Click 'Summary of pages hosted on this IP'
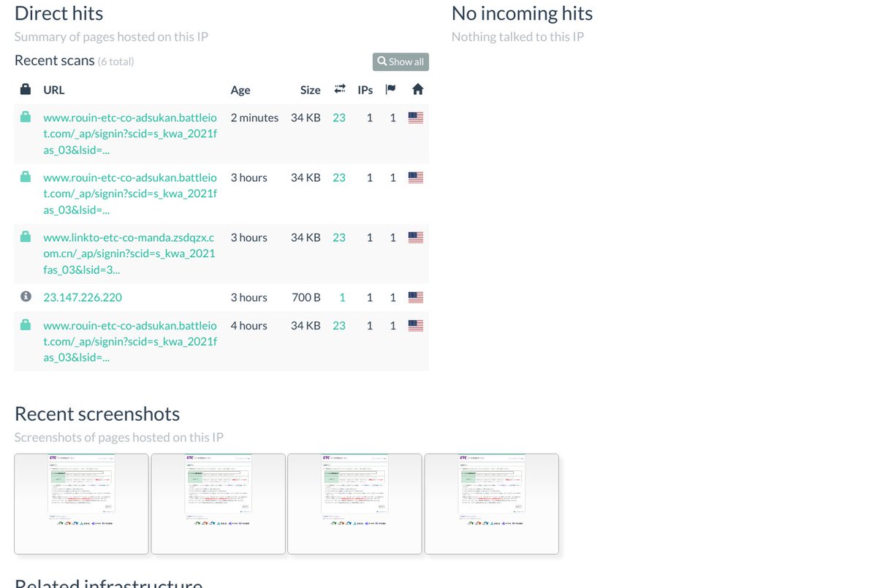 coord(113,37)
